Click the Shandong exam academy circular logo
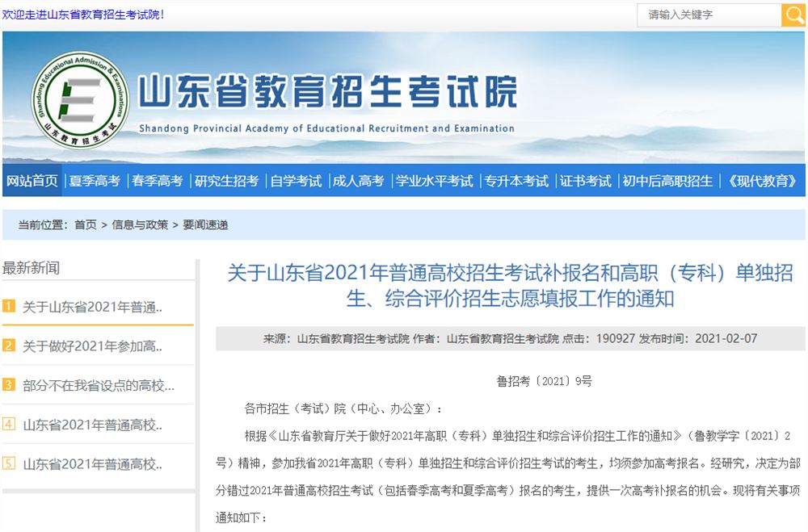Screen dimensions: 808x532 tap(80, 100)
